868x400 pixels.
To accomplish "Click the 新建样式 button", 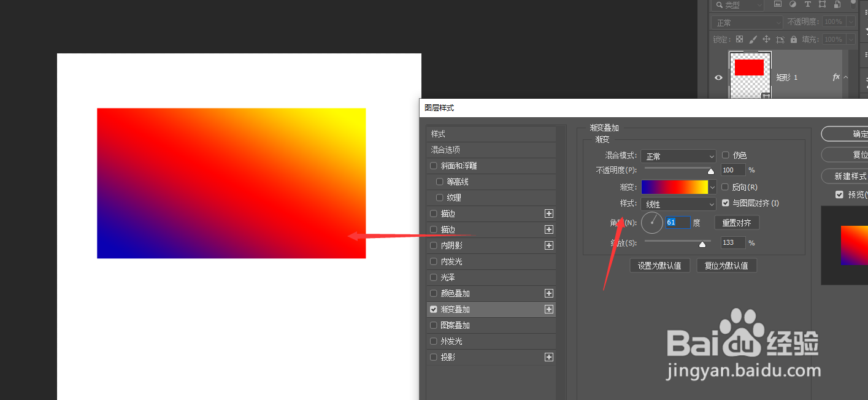I will (845, 176).
